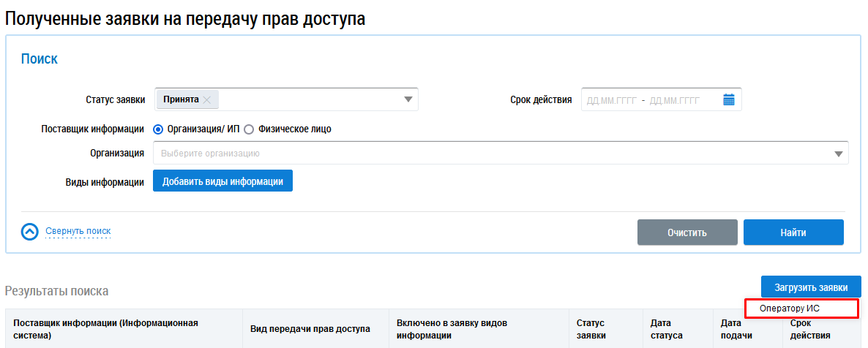
Task: Click the "Найти" search button
Action: 793,232
